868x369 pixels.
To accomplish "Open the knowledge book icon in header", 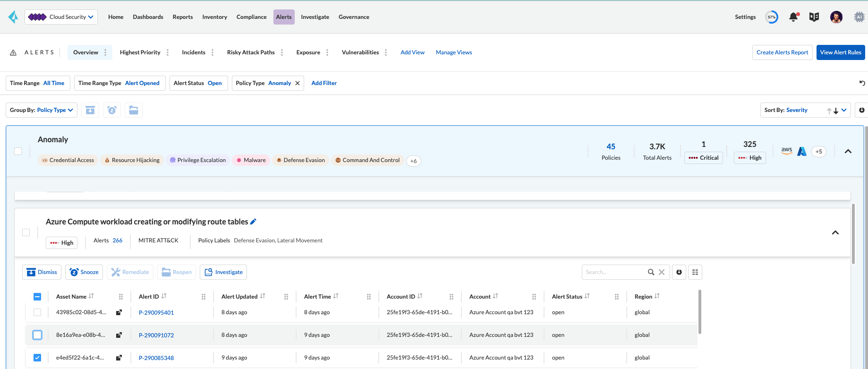I will click(814, 17).
